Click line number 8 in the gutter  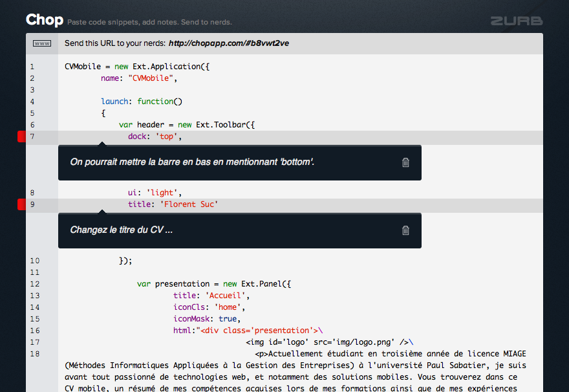pos(32,193)
